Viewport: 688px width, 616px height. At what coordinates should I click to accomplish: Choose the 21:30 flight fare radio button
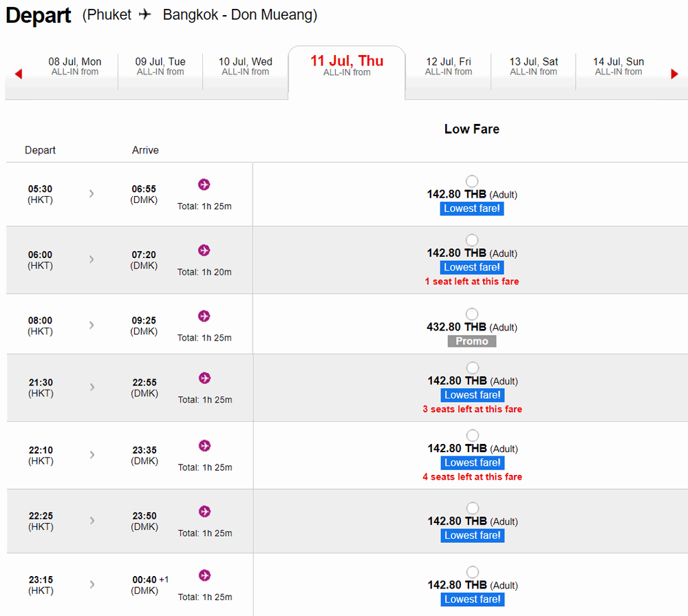[x=472, y=368]
